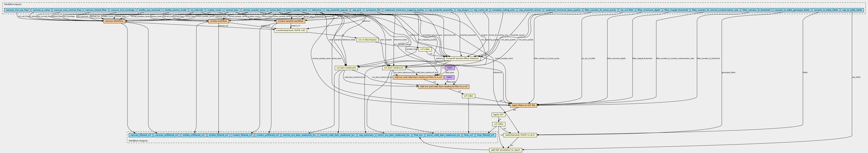
Task: Select the strelka_filtered_vcf output node
Action: pyautogui.click(x=219, y=135)
